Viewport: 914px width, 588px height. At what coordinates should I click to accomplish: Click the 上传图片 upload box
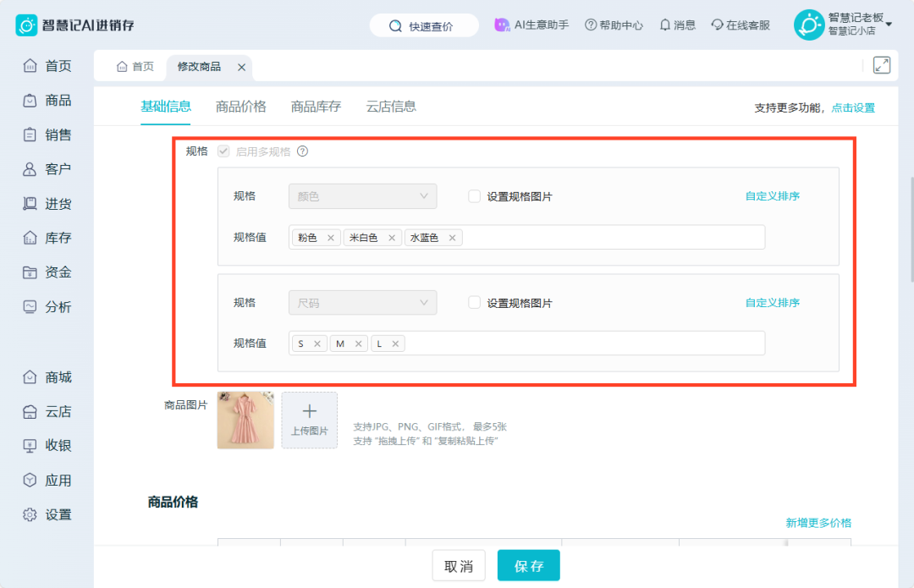click(310, 420)
